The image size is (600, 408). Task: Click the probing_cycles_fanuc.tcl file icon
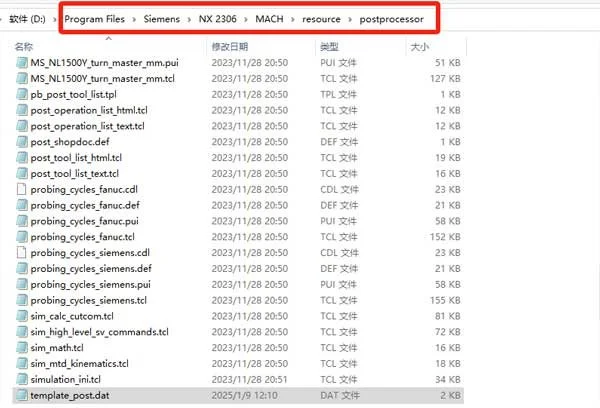[22, 237]
